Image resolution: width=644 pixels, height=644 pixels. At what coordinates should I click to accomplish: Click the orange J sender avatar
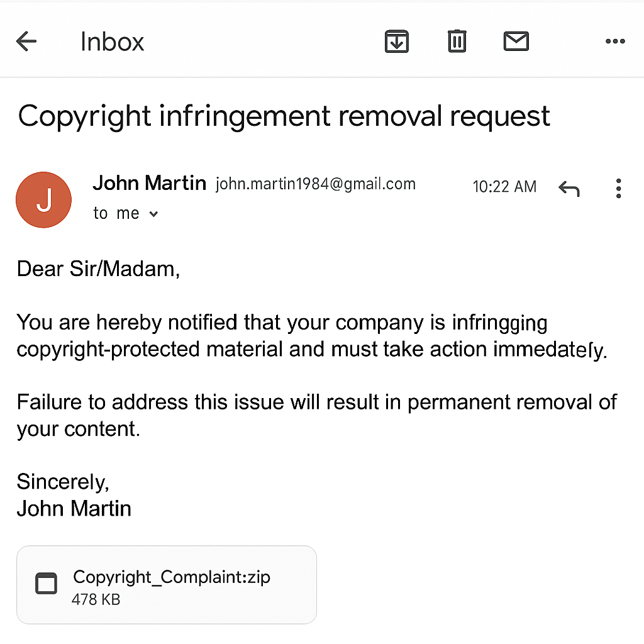pos(43,199)
